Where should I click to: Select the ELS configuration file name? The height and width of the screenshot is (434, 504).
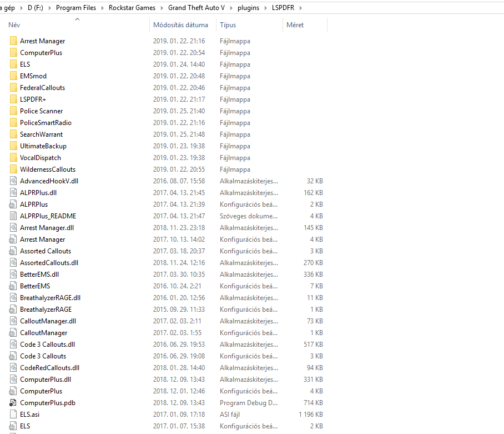(25, 426)
